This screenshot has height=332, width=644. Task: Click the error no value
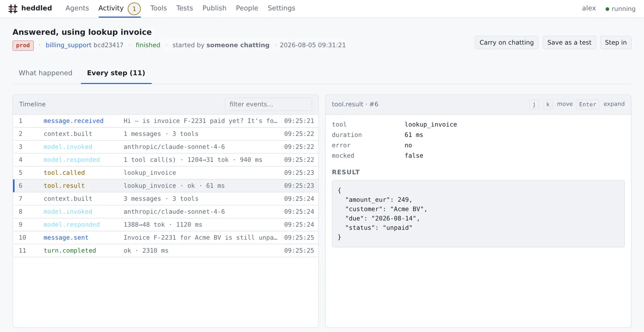click(408, 146)
